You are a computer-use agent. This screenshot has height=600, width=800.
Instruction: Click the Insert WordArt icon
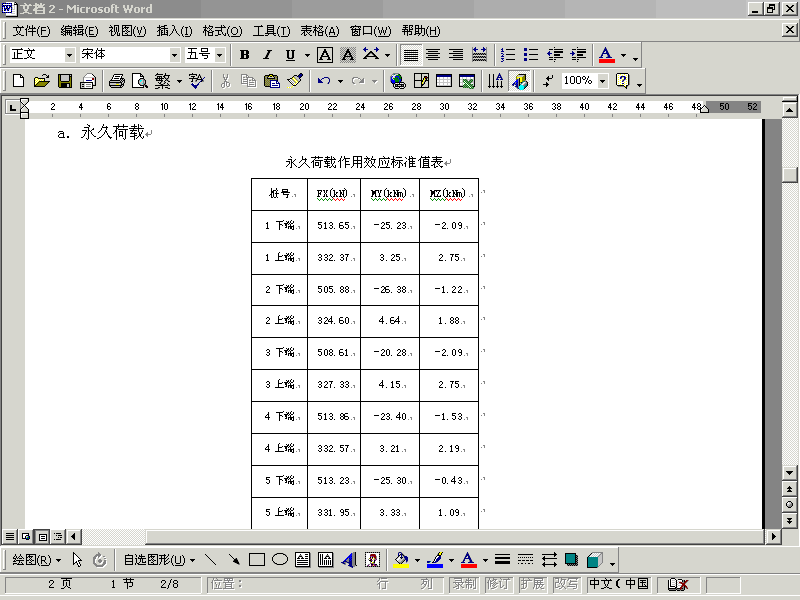click(x=349, y=560)
